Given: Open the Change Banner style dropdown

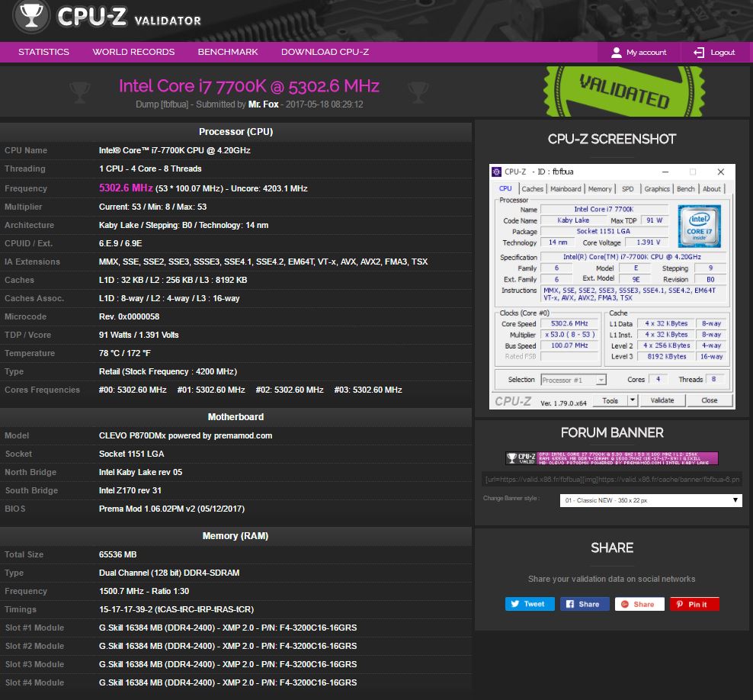Looking at the screenshot, I should (651, 500).
